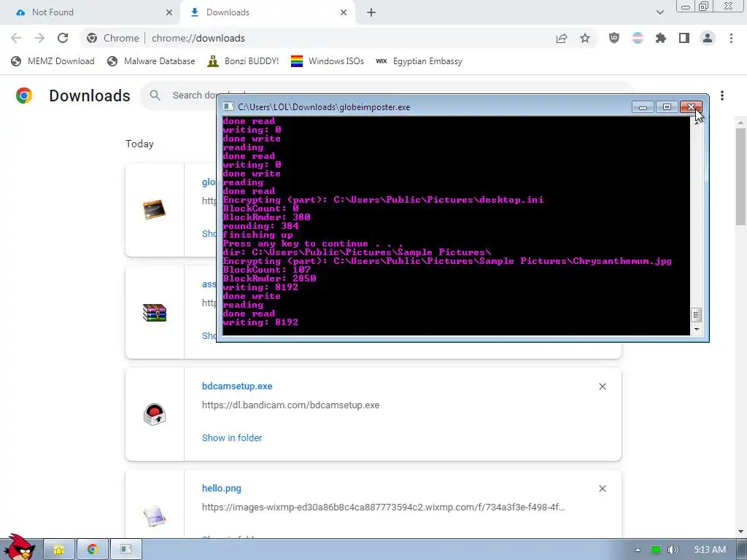Open the MEMZ Download bookmark
Image resolution: width=747 pixels, height=560 pixels.
pos(53,61)
